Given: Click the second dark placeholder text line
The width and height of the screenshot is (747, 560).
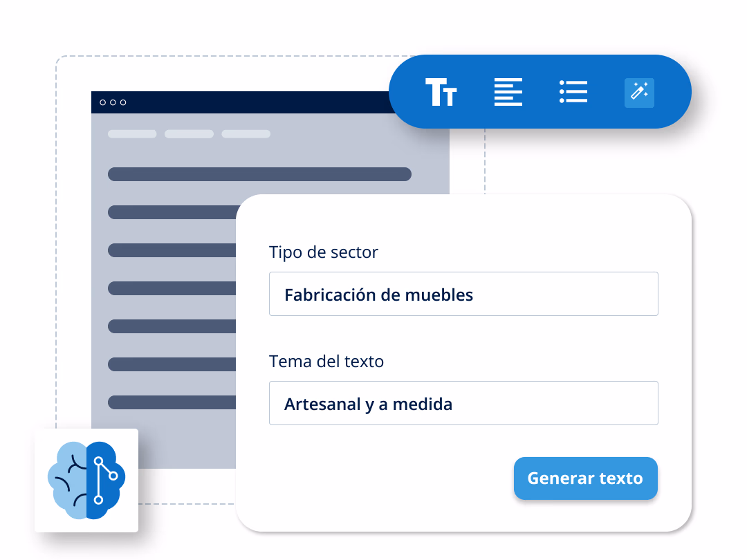Looking at the screenshot, I should click(172, 212).
